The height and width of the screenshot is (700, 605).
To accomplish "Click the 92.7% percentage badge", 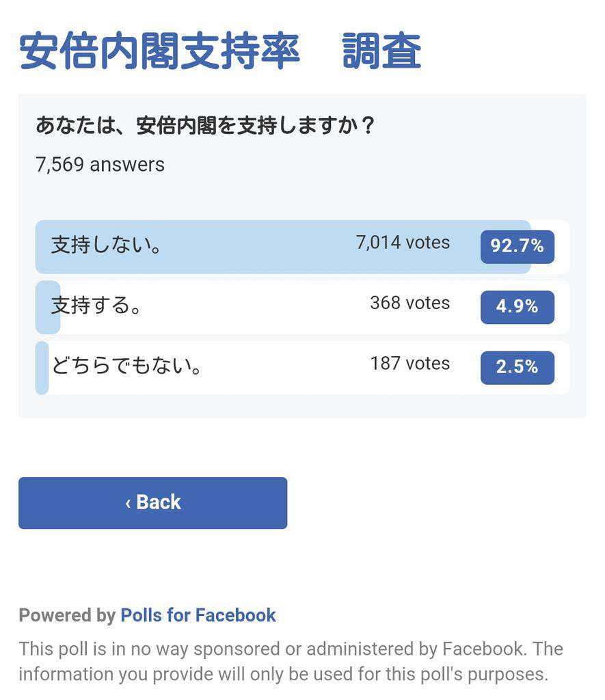I will (x=517, y=247).
